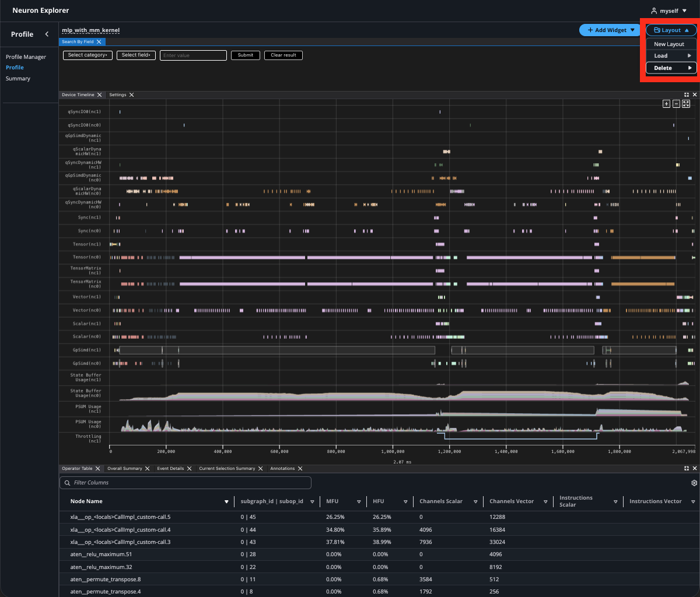This screenshot has width=700, height=597.
Task: Open the Select category dropdown
Action: tap(87, 55)
